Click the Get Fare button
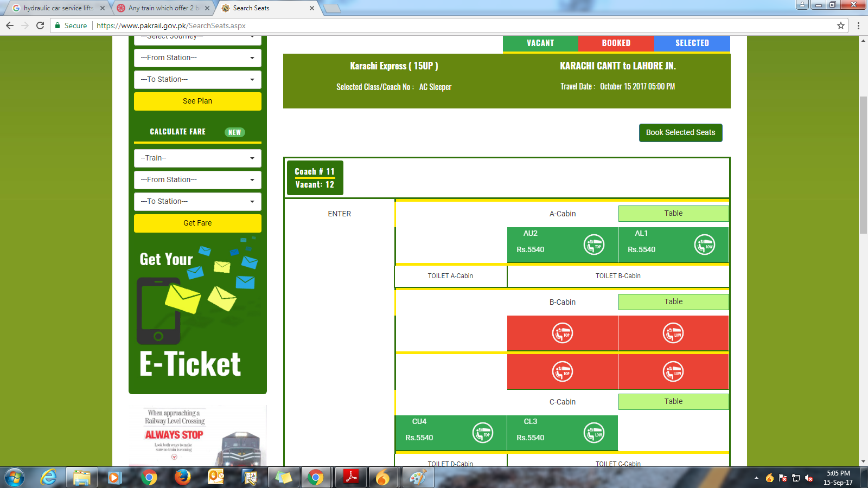The height and width of the screenshot is (488, 868). (x=197, y=223)
